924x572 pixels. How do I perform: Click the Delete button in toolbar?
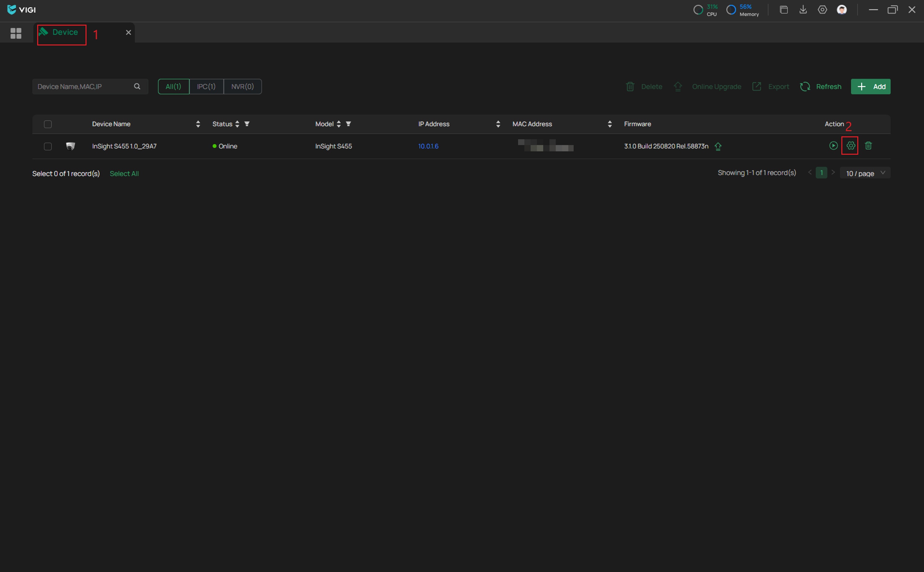point(644,87)
